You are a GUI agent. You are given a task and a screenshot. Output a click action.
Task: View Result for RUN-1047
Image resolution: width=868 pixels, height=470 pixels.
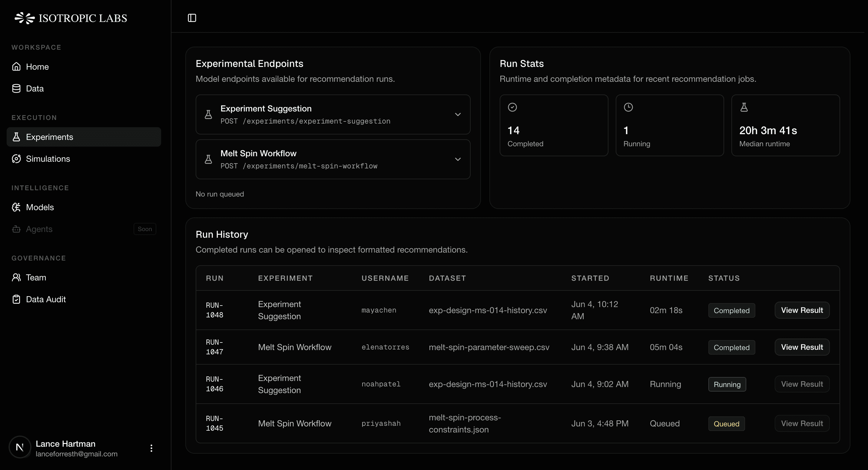(x=802, y=347)
